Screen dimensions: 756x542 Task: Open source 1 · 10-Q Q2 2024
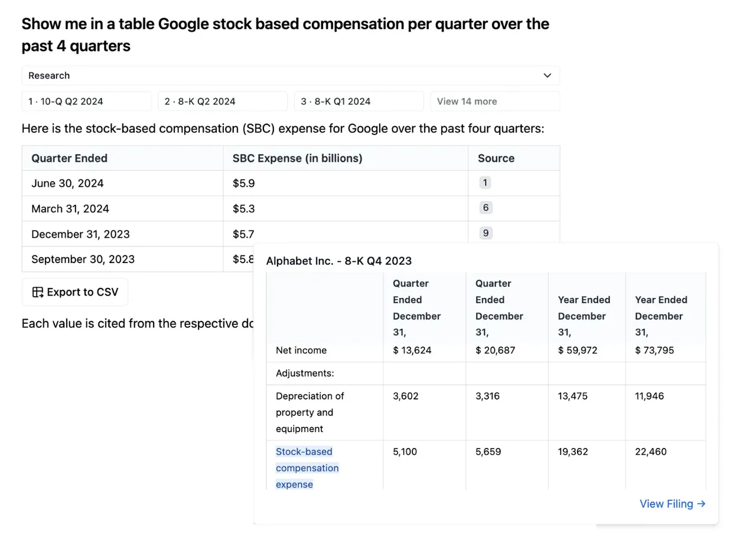click(87, 101)
